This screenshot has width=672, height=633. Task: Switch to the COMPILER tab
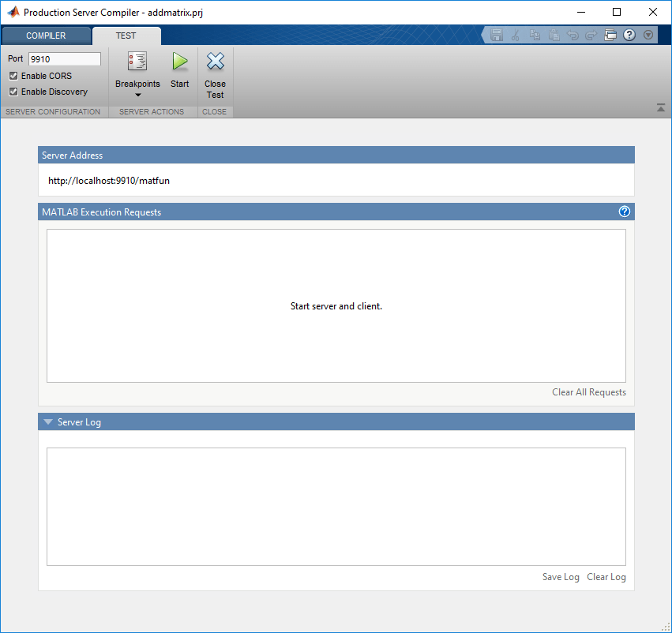(x=46, y=36)
